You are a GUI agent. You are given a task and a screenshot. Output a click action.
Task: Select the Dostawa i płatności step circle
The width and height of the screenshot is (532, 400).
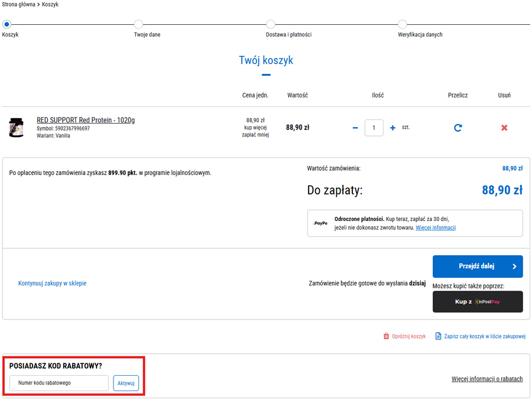point(270,24)
